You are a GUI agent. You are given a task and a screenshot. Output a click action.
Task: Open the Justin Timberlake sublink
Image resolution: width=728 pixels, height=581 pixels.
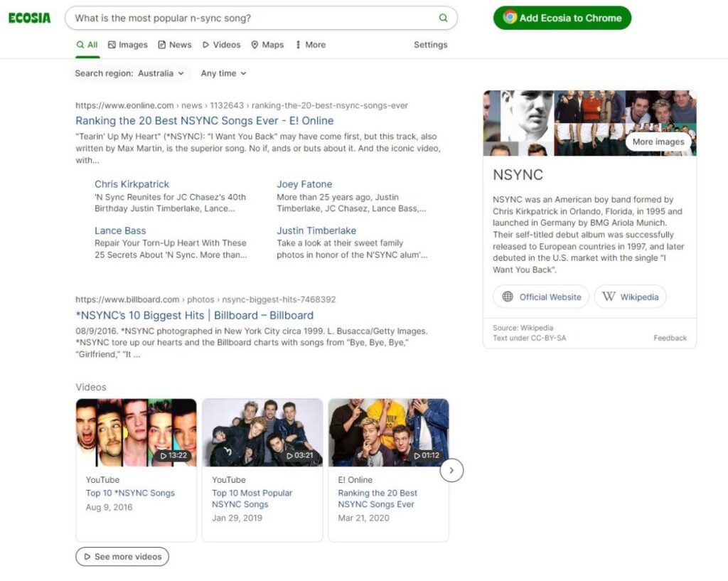316,230
